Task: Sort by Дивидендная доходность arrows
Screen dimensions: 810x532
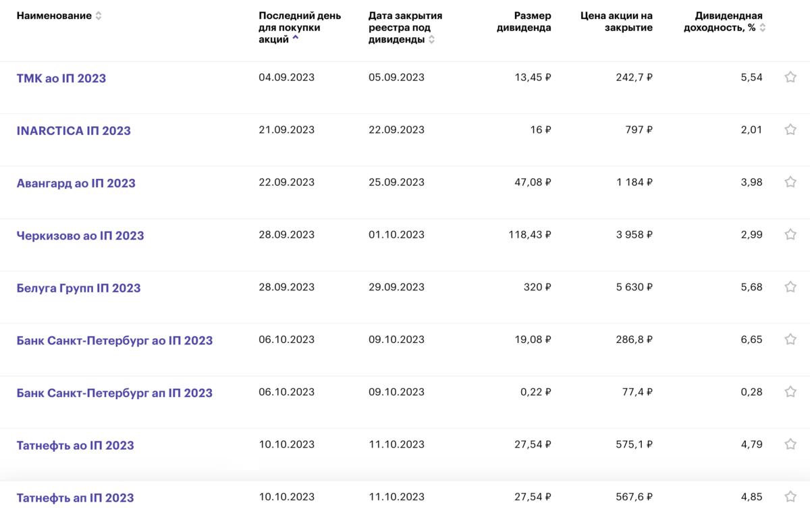Action: tap(763, 28)
